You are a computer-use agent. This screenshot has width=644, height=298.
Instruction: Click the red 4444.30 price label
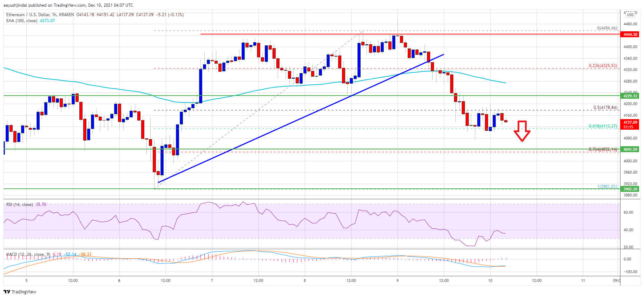click(630, 34)
